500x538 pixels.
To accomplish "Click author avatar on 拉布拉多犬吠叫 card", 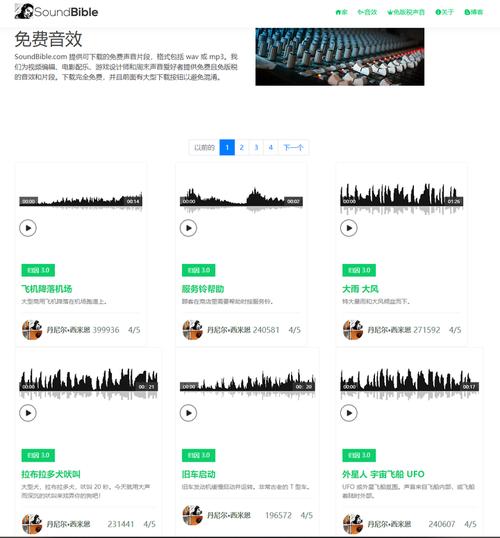I will click(32, 524).
